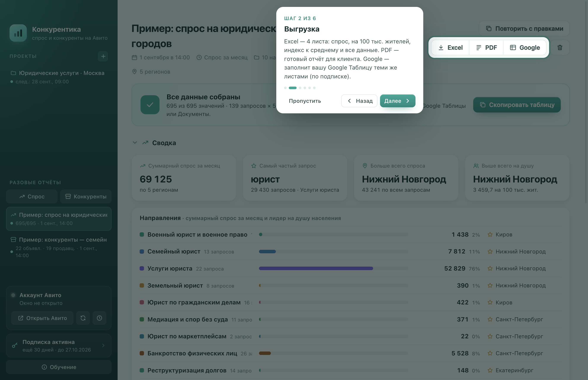
Task: Click Повторить с правками button
Action: click(524, 29)
